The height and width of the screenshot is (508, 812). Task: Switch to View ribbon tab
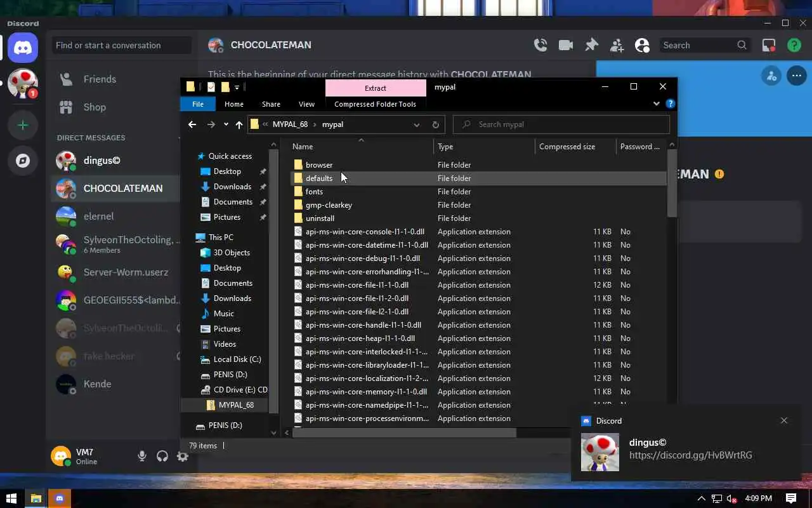(x=306, y=104)
